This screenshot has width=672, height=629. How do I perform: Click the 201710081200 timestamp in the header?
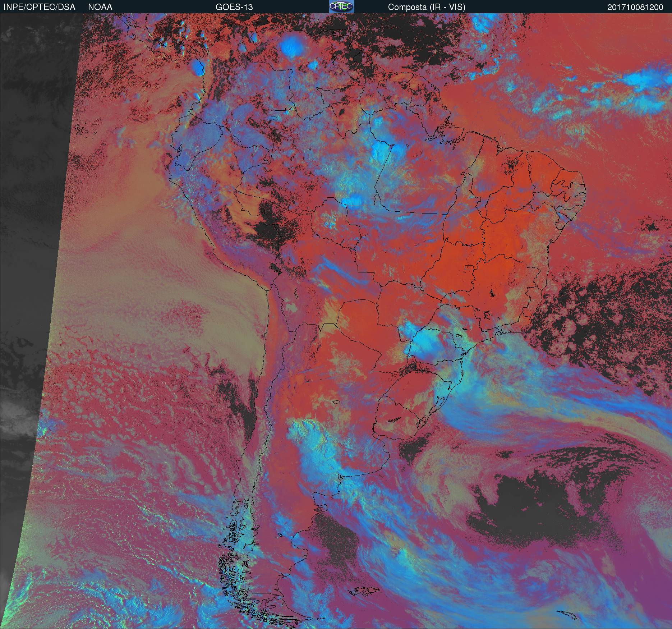(x=635, y=7)
